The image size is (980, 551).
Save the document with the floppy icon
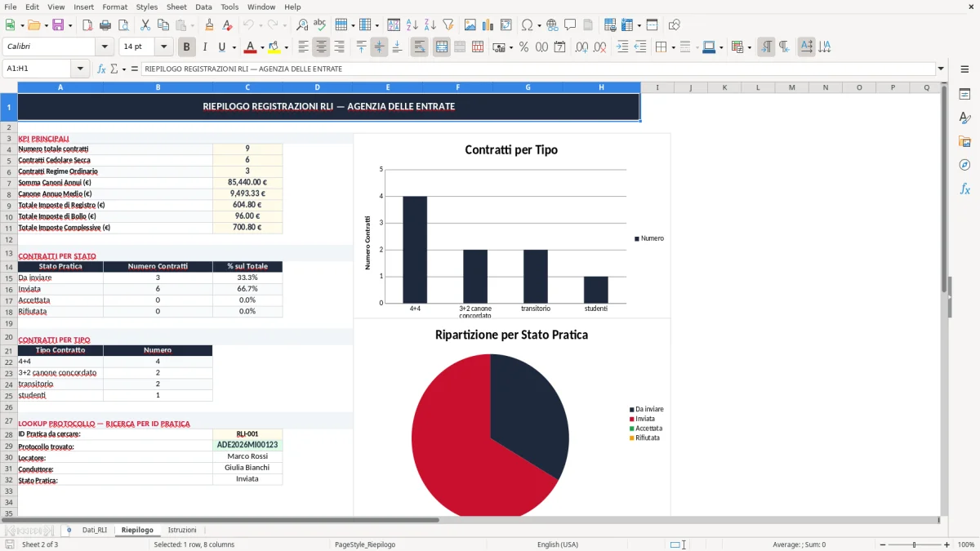(x=58, y=25)
